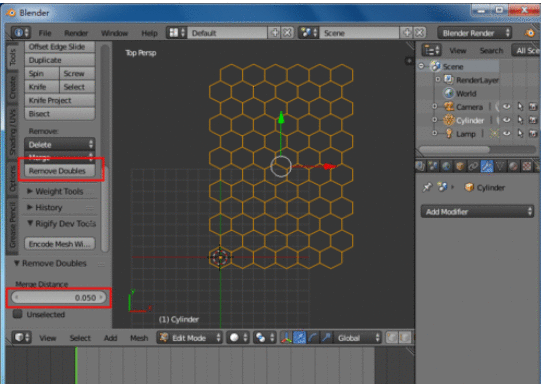This screenshot has height=384, width=541.
Task: Open the 3D View editor type selector
Action: [x=21, y=337]
